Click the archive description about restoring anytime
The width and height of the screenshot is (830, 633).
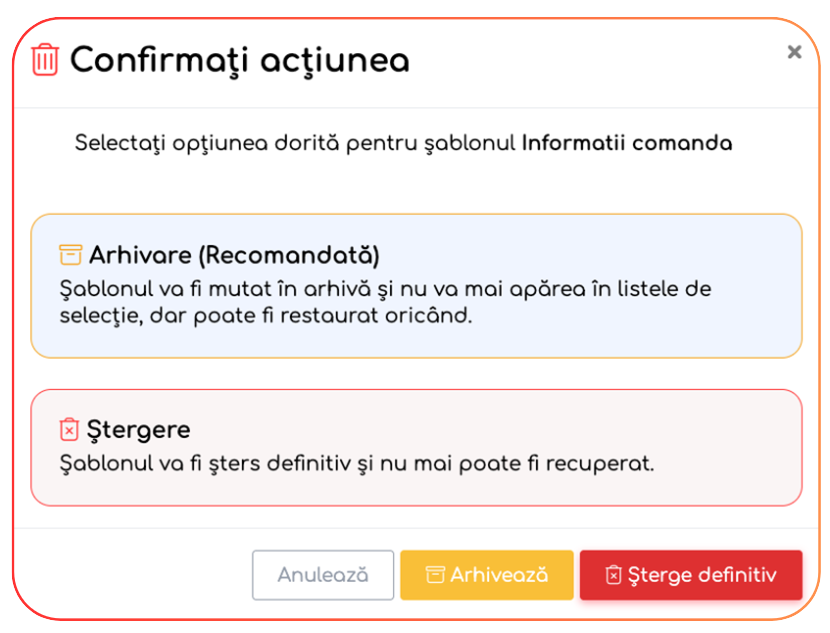(264, 314)
